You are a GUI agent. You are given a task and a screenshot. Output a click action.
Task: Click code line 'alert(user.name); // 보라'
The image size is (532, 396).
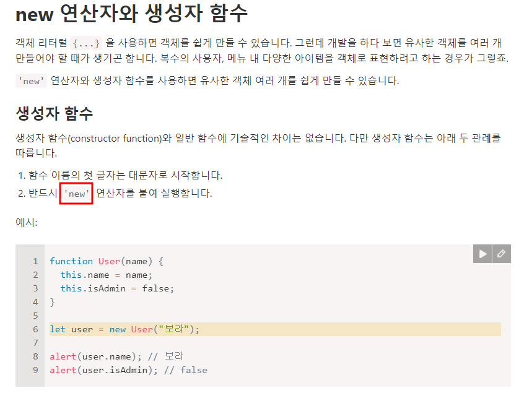click(116, 356)
